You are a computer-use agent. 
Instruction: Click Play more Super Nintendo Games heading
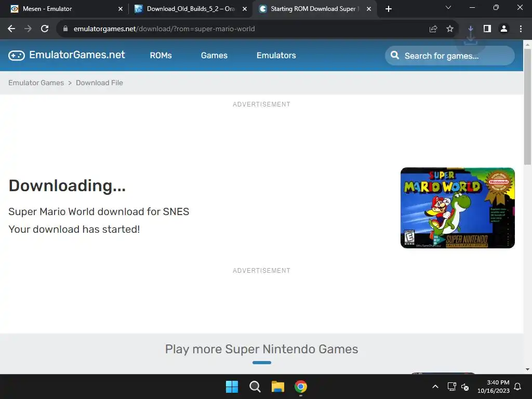[x=262, y=349]
